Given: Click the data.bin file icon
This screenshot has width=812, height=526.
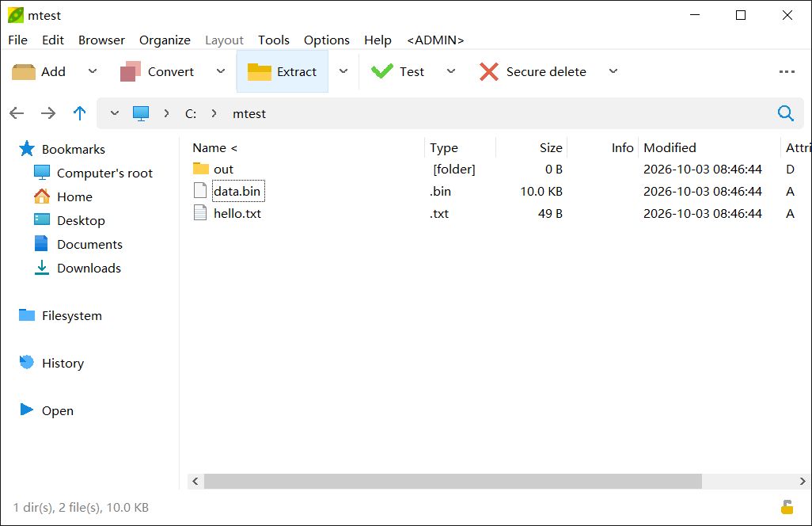Looking at the screenshot, I should point(200,190).
